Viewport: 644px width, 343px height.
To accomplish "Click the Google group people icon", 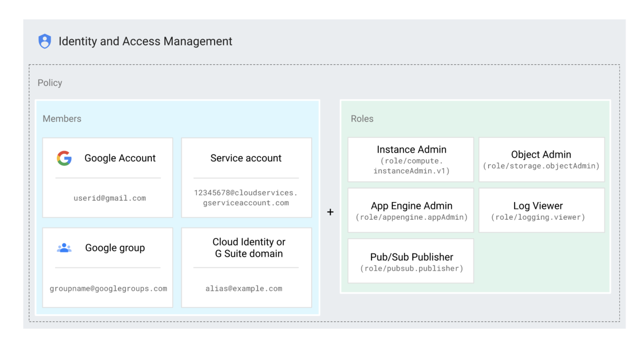I will click(64, 248).
